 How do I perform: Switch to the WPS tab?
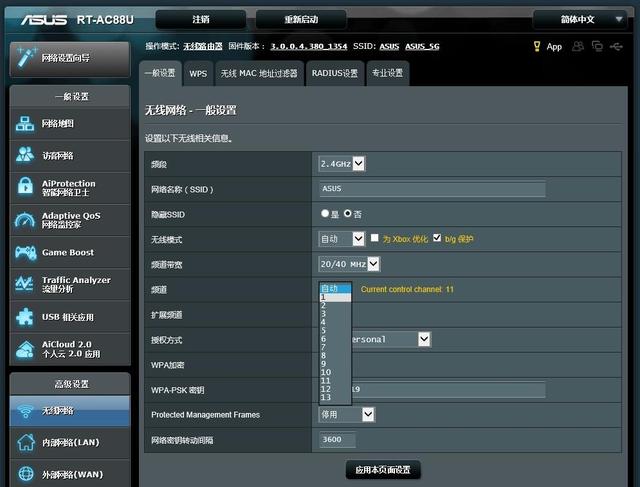pyautogui.click(x=199, y=73)
